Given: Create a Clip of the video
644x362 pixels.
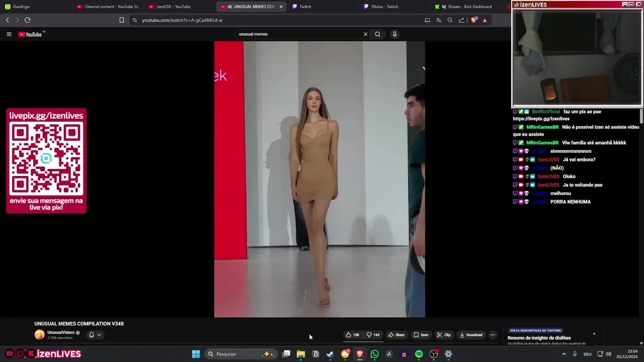Looking at the screenshot, I should pos(444,335).
